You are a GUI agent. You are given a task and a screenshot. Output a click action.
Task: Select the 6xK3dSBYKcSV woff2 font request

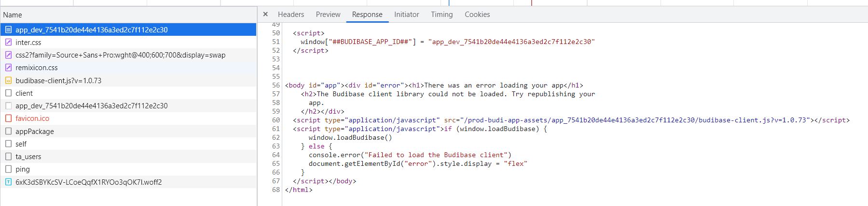point(128,182)
